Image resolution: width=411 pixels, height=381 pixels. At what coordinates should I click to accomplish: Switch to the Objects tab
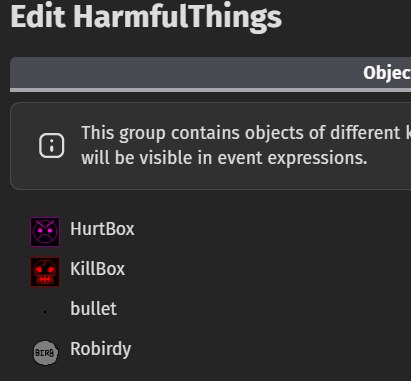pyautogui.click(x=387, y=73)
